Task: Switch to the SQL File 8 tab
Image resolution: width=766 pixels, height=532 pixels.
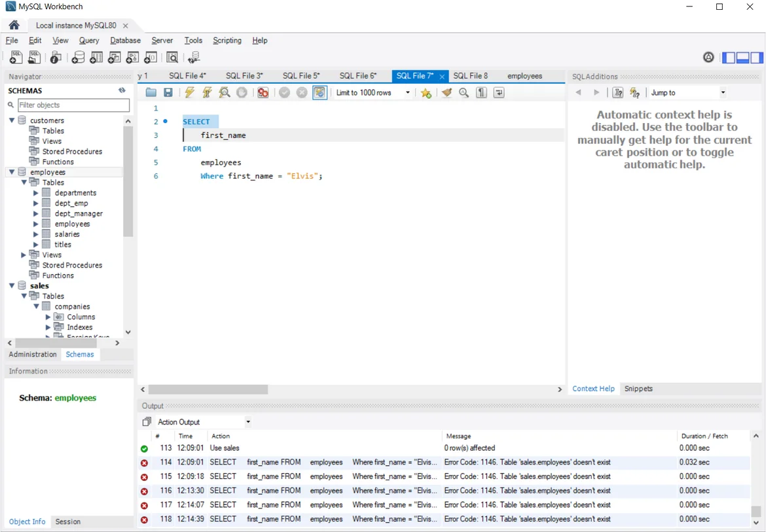Action: click(x=470, y=76)
